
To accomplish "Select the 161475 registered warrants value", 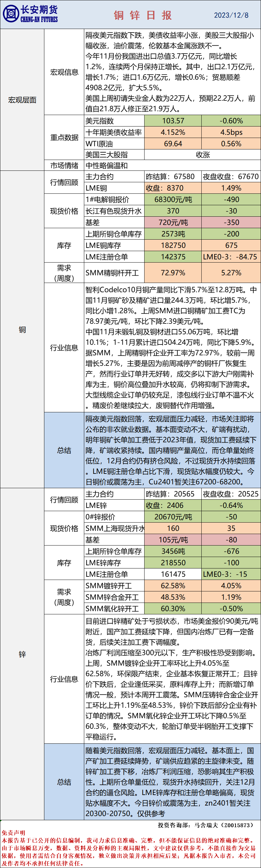I will click(x=173, y=574).
